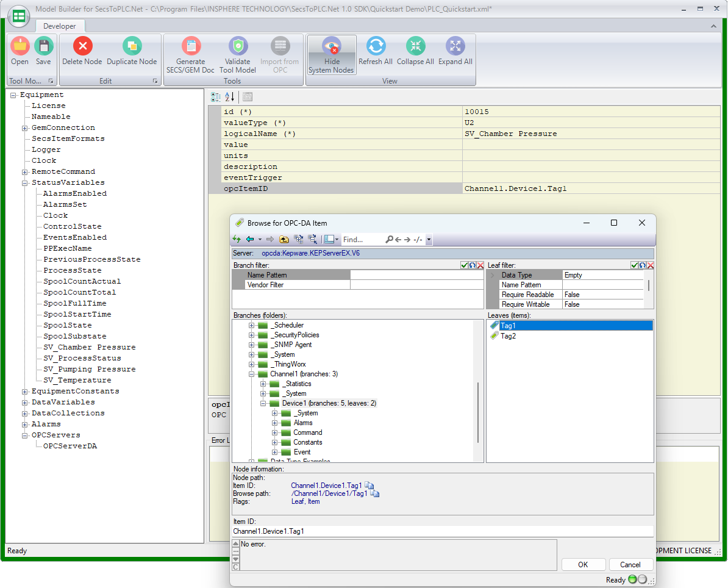The width and height of the screenshot is (728, 588).
Task: Open the Developer ribbon tab
Action: pyautogui.click(x=60, y=26)
